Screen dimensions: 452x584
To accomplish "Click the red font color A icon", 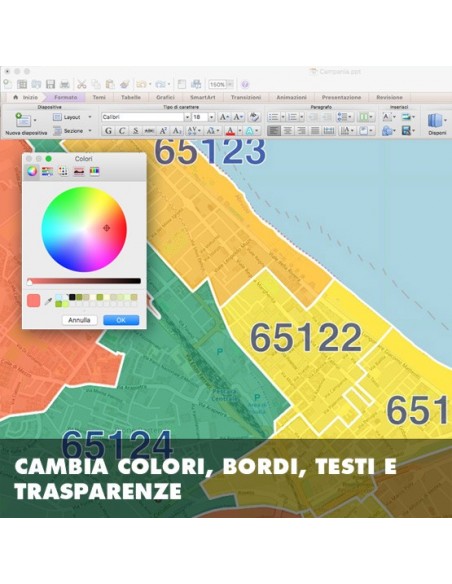I will (x=230, y=131).
